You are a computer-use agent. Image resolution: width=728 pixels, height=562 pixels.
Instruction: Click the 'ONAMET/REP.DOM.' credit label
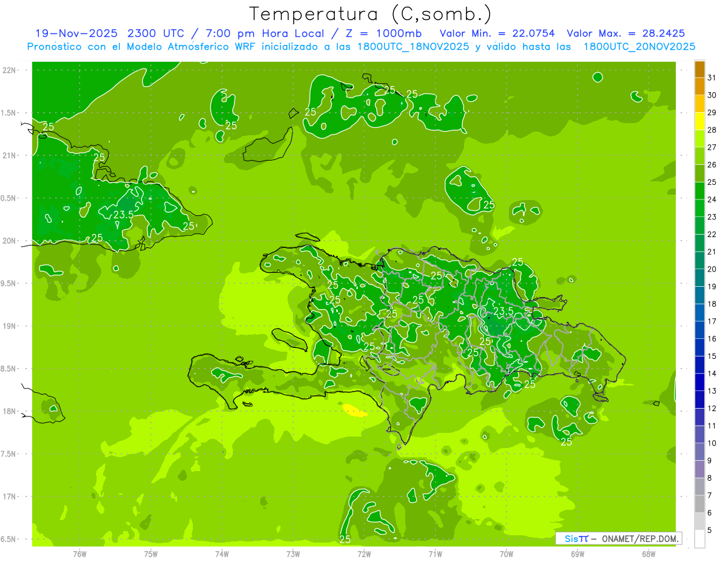(641, 538)
